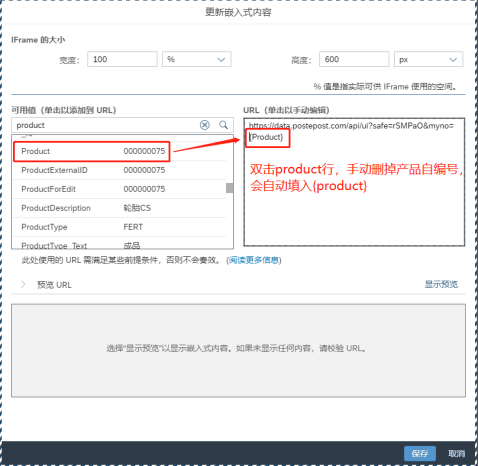Expand the 预览 URL section
This screenshot has width=478, height=466.
point(23,284)
